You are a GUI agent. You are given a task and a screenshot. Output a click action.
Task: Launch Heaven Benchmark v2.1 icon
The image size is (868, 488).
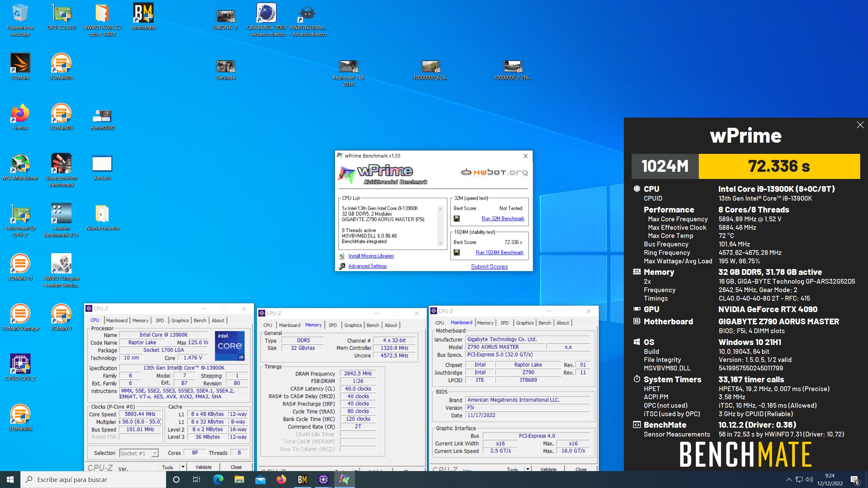click(61, 220)
